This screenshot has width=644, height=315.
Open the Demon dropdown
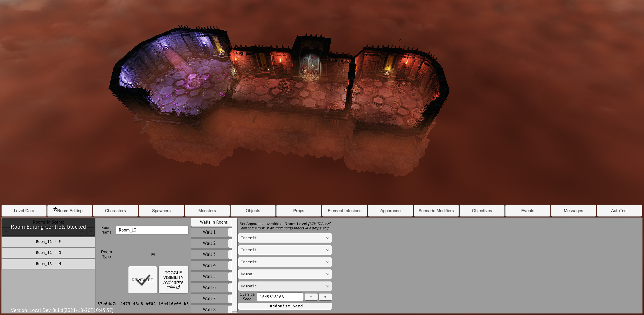click(285, 274)
